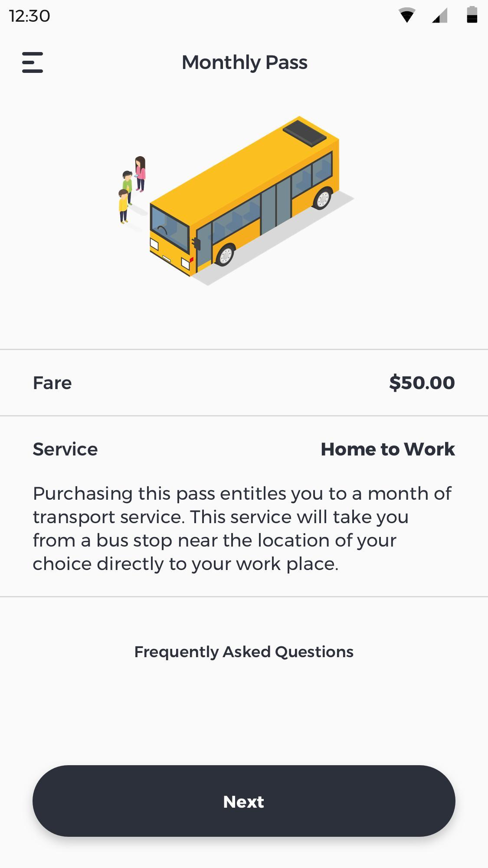Tap the battery status icon
This screenshot has height=868, width=488.
click(472, 14)
